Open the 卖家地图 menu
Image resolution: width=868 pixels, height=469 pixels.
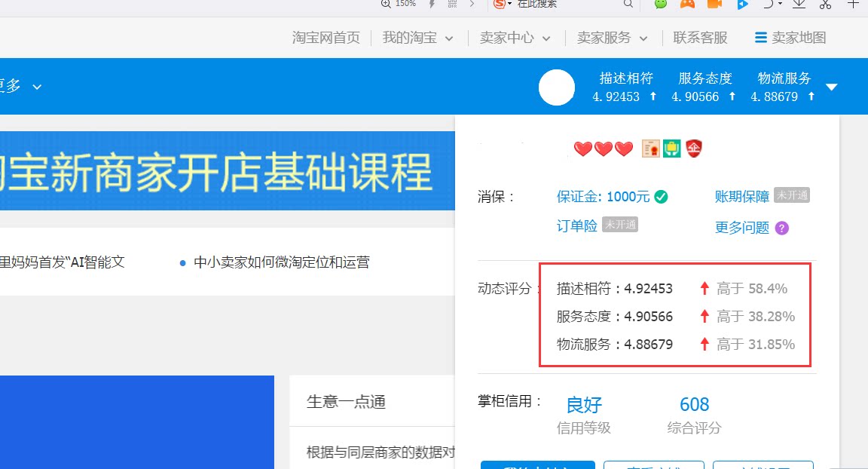799,38
